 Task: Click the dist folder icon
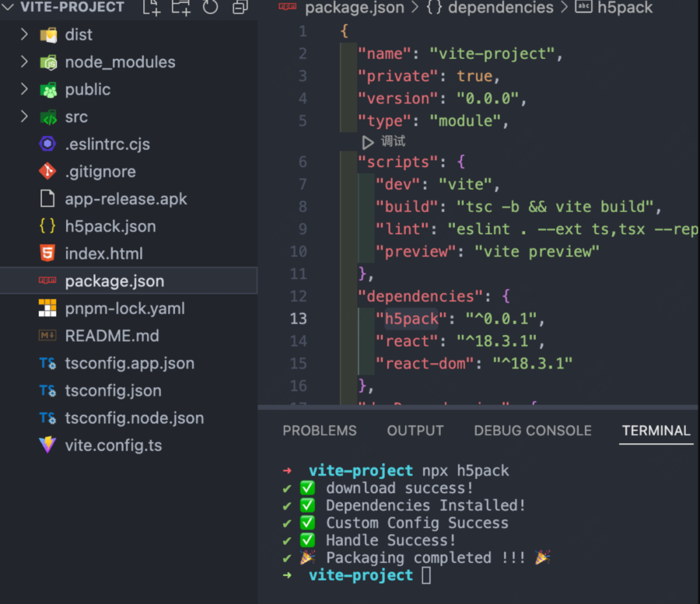click(x=48, y=35)
